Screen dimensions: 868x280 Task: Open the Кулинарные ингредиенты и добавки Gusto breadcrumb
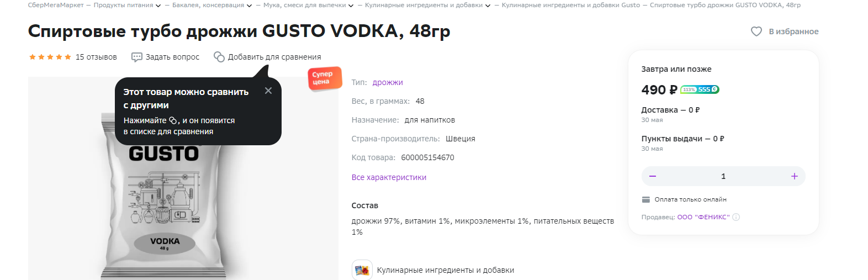tap(570, 5)
